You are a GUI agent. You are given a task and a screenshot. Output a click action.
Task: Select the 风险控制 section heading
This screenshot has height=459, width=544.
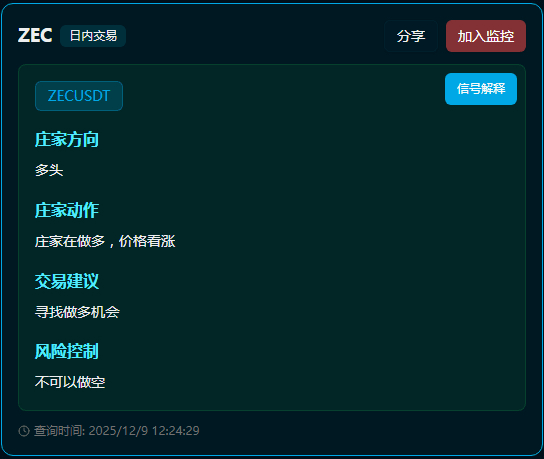pyautogui.click(x=67, y=351)
